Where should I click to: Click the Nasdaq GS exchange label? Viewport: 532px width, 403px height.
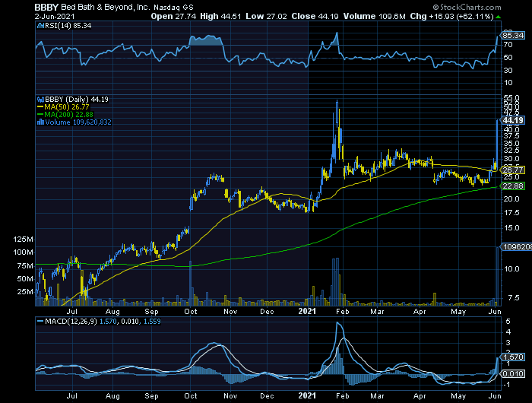[x=173, y=7]
